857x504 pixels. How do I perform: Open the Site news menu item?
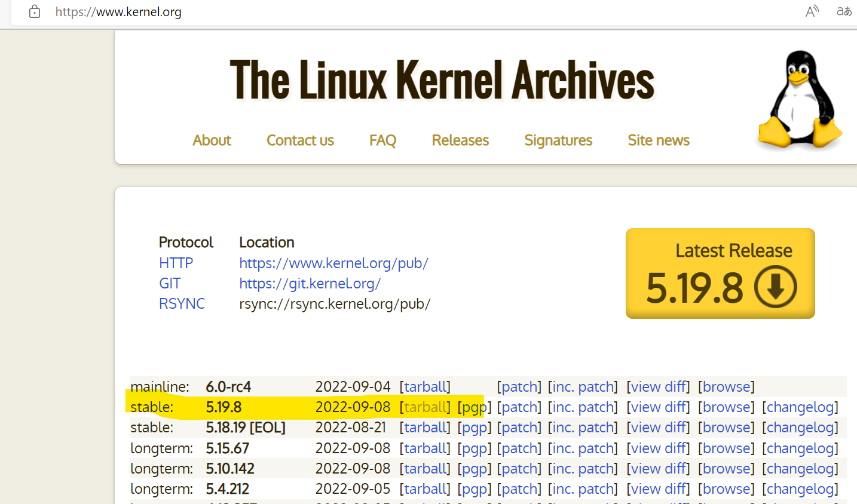pyautogui.click(x=659, y=140)
